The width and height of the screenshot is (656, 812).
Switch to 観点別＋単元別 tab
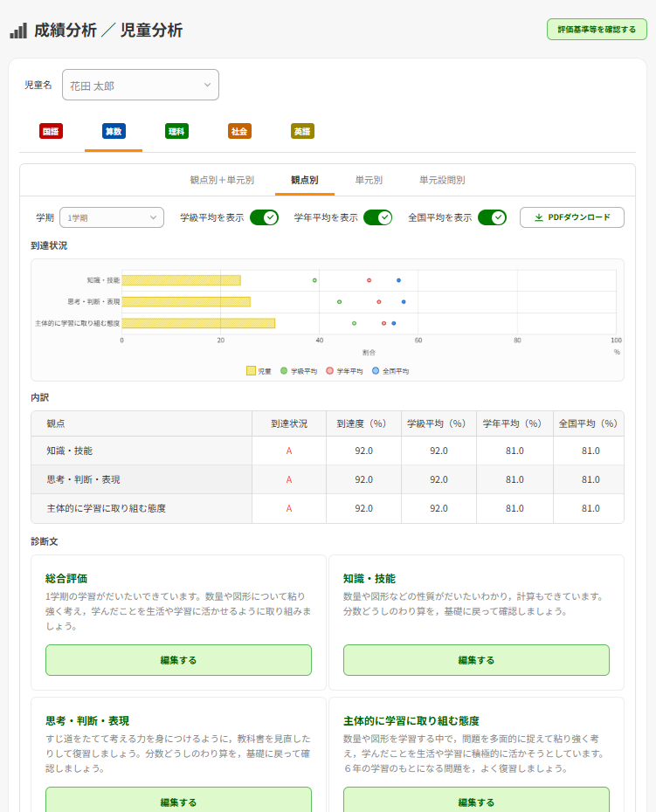tap(222, 180)
